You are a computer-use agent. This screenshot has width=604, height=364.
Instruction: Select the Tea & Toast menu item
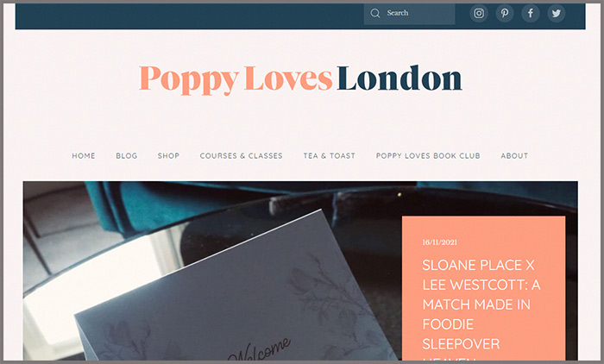click(329, 155)
